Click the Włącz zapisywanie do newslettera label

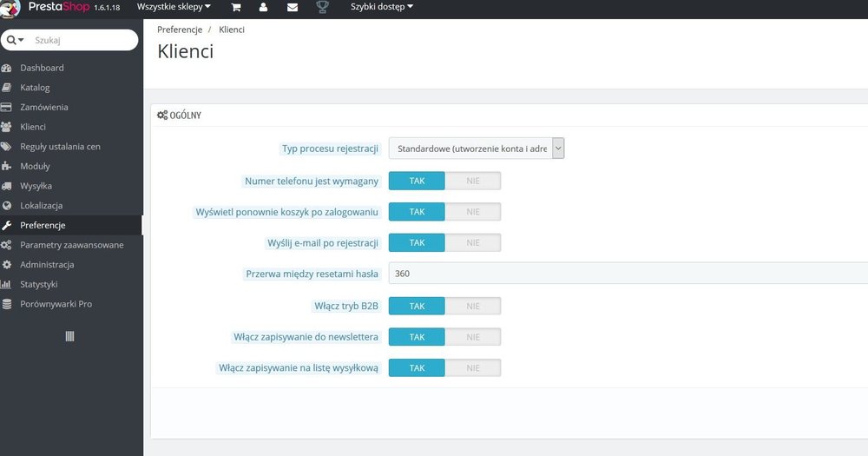click(306, 337)
